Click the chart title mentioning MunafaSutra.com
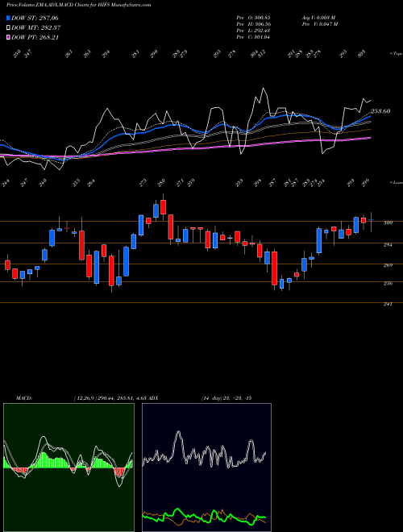403x532 pixels. (x=79, y=5)
